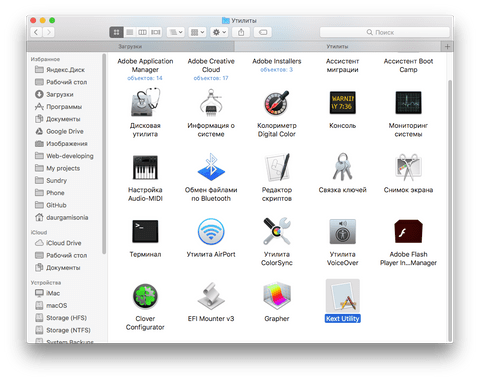The height and width of the screenshot is (381, 480).
Task: Switch to column view mode
Action: 142,32
